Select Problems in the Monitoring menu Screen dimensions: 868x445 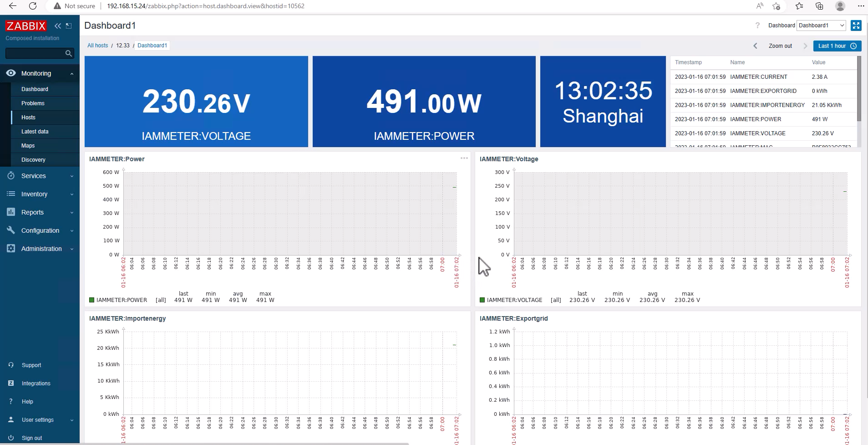pos(33,103)
